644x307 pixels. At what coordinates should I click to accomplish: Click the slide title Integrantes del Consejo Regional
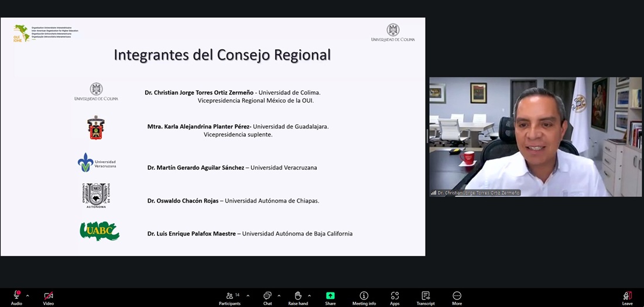click(x=222, y=55)
